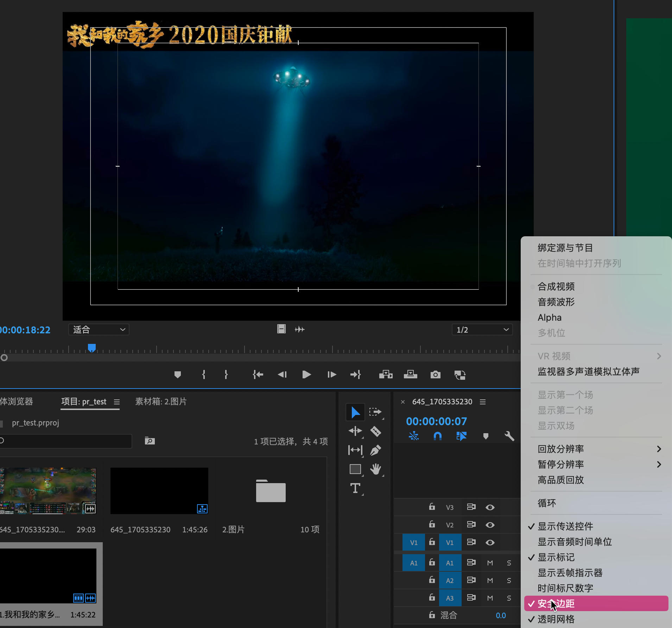
Task: Click the Drag Video Only filmstrip icon
Action: [x=281, y=329]
